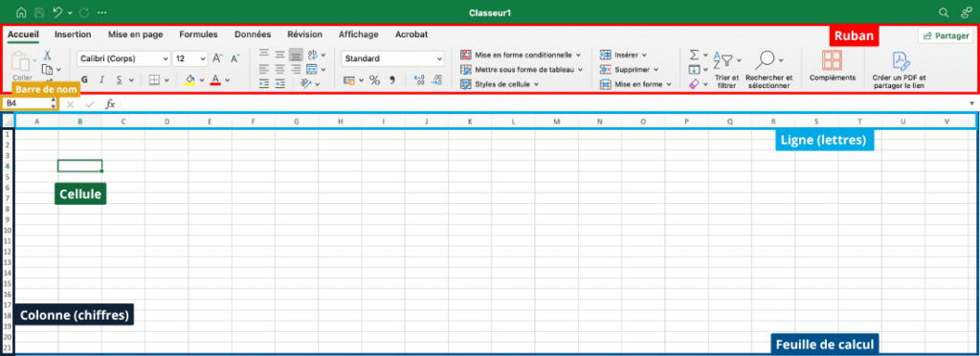This screenshot has width=980, height=356.
Task: Open the Données tab
Action: tap(253, 34)
